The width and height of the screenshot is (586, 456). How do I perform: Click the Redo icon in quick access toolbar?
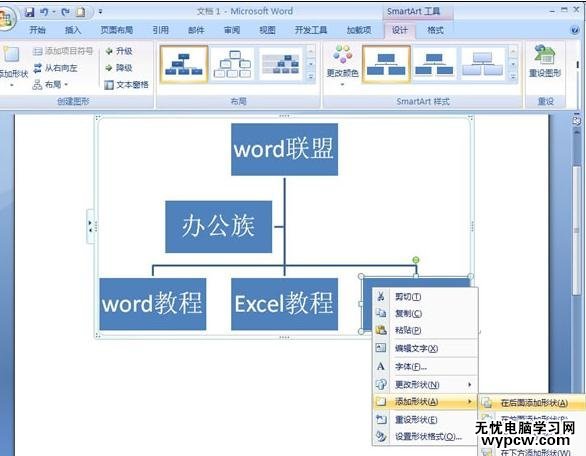(x=65, y=12)
